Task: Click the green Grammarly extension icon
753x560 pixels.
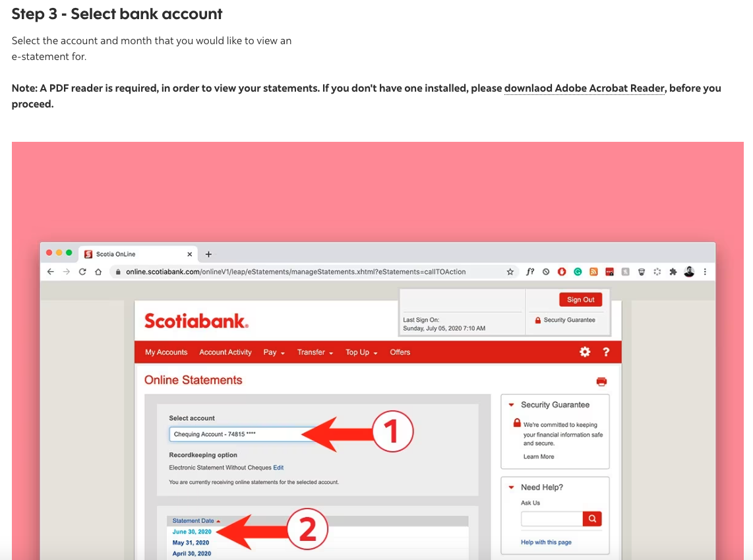Action: pos(578,272)
